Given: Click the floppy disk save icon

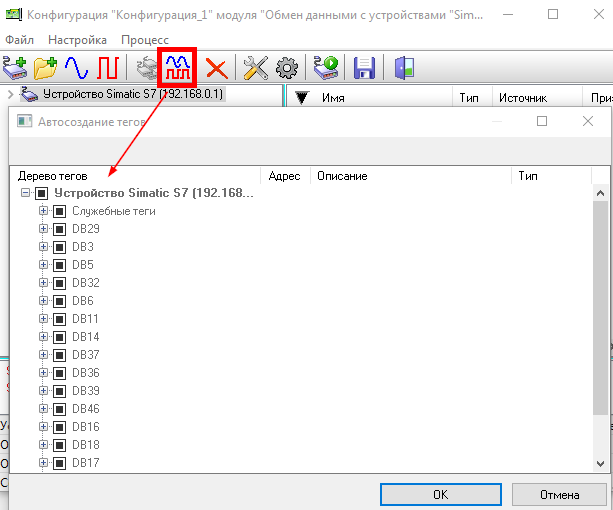Looking at the screenshot, I should [x=364, y=68].
